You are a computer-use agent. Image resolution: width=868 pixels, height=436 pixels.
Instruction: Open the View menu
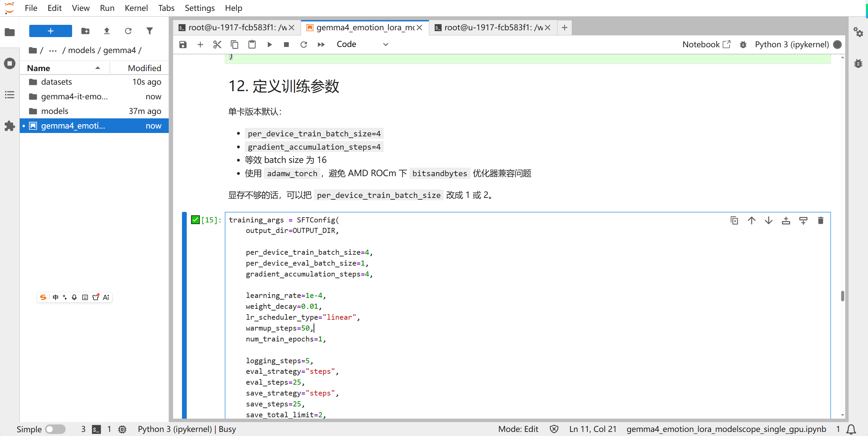[x=81, y=8]
